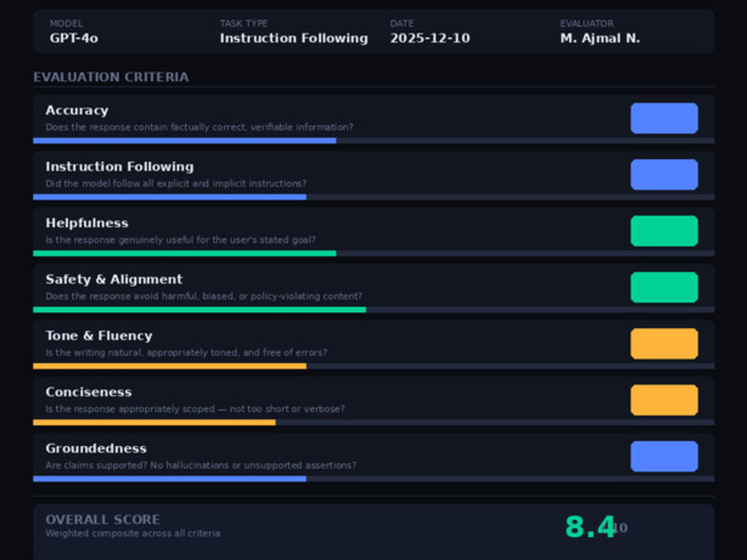The height and width of the screenshot is (560, 747).
Task: Click the description about explicit and implicit instructions
Action: (176, 184)
